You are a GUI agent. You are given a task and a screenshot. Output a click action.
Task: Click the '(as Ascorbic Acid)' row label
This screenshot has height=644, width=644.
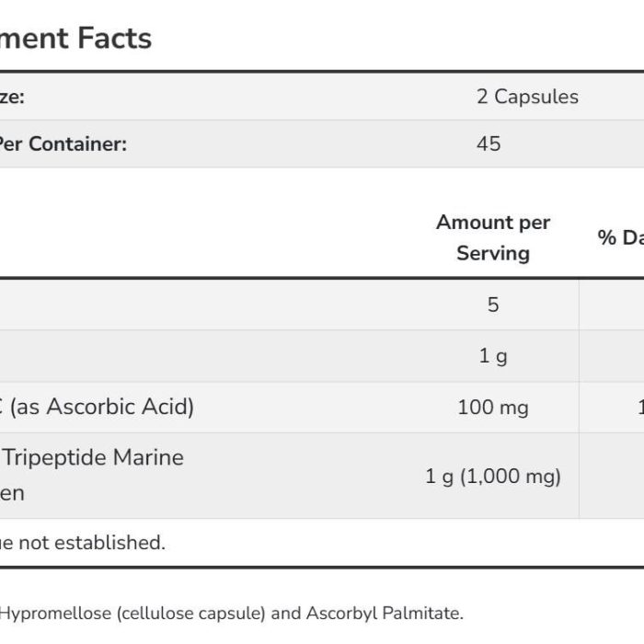102,407
